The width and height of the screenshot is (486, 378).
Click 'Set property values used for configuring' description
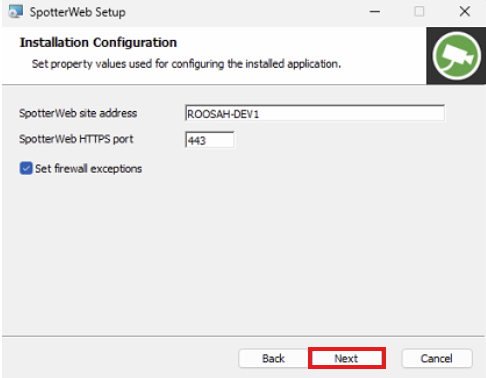[186, 64]
